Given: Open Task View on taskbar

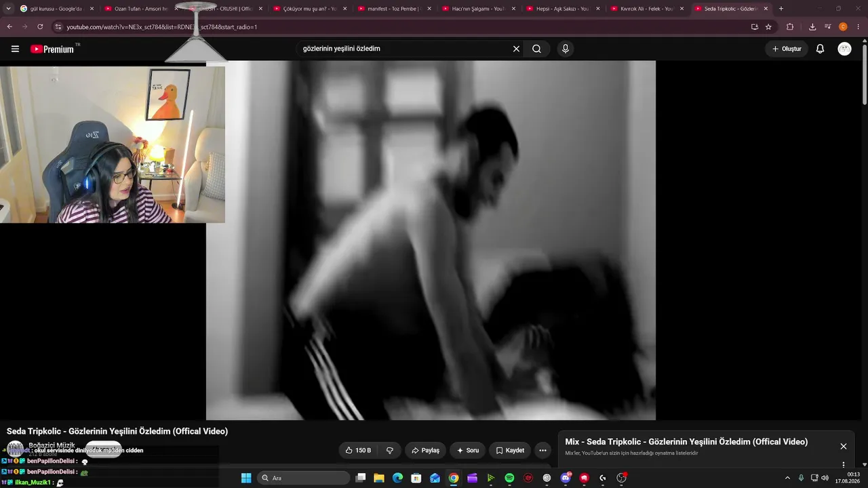Looking at the screenshot, I should (361, 478).
